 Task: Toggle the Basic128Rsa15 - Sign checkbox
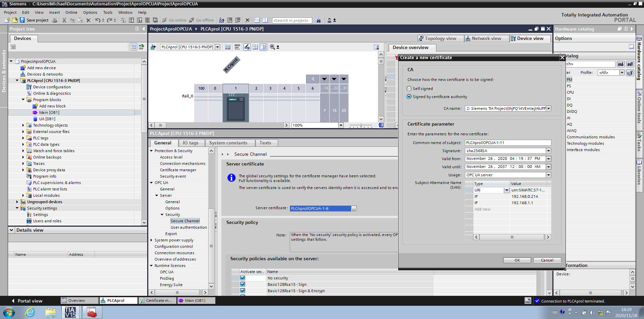243,284
